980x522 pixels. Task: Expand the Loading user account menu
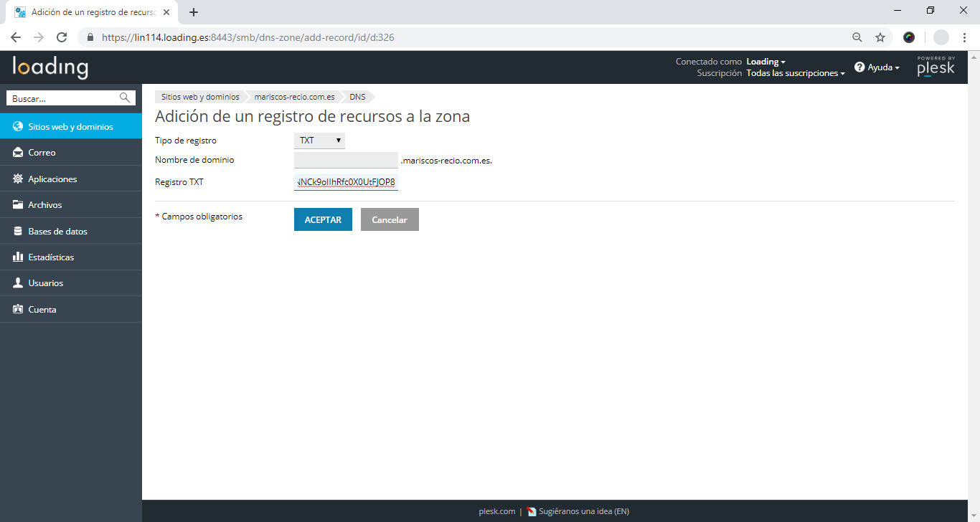(765, 62)
